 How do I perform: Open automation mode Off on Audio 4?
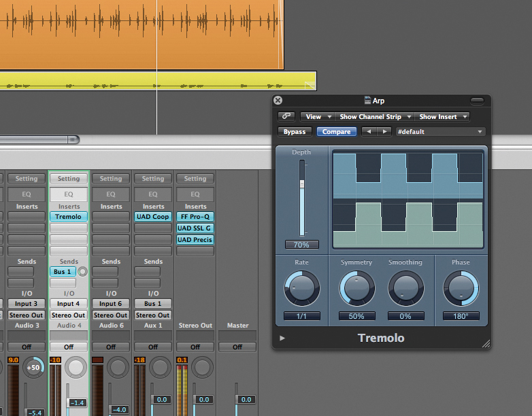point(69,347)
